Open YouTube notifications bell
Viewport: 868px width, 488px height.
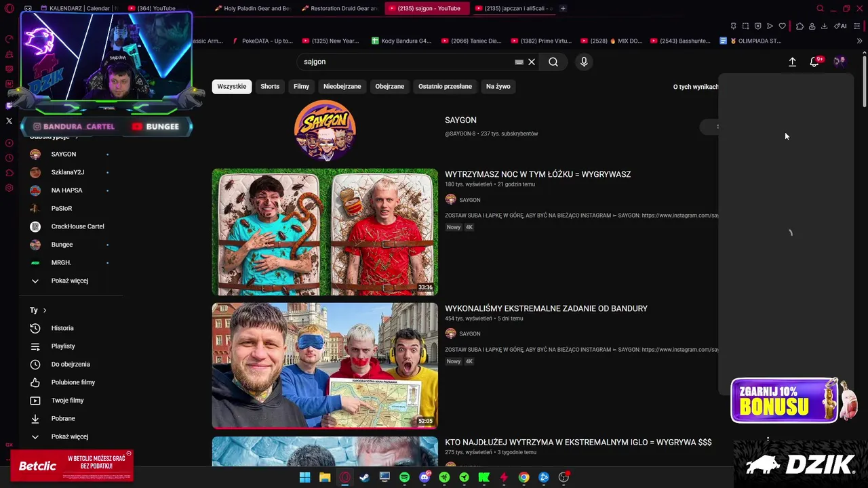(x=814, y=62)
